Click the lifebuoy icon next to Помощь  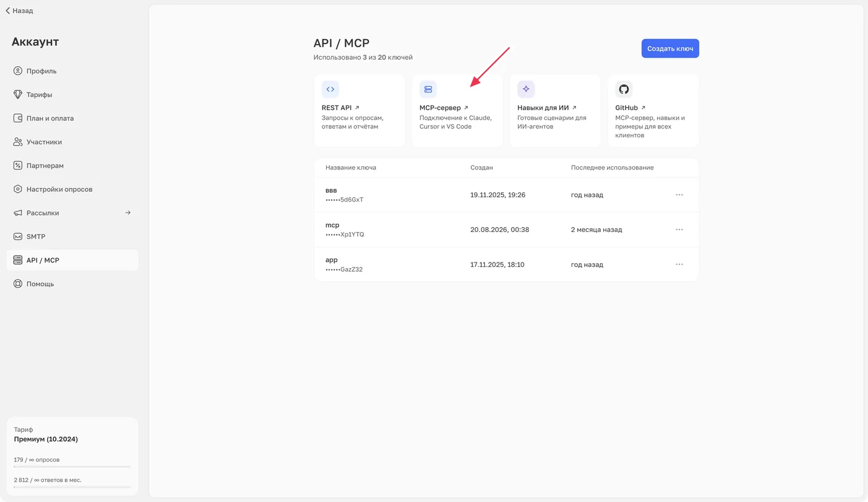[18, 284]
